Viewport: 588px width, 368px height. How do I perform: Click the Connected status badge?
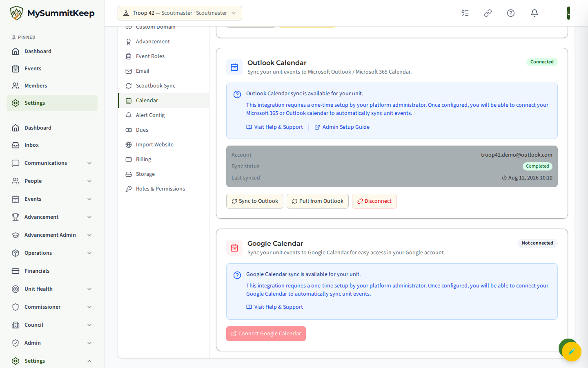point(542,62)
